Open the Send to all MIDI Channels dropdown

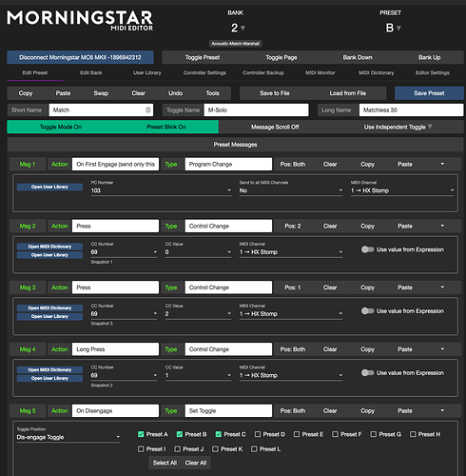click(291, 190)
